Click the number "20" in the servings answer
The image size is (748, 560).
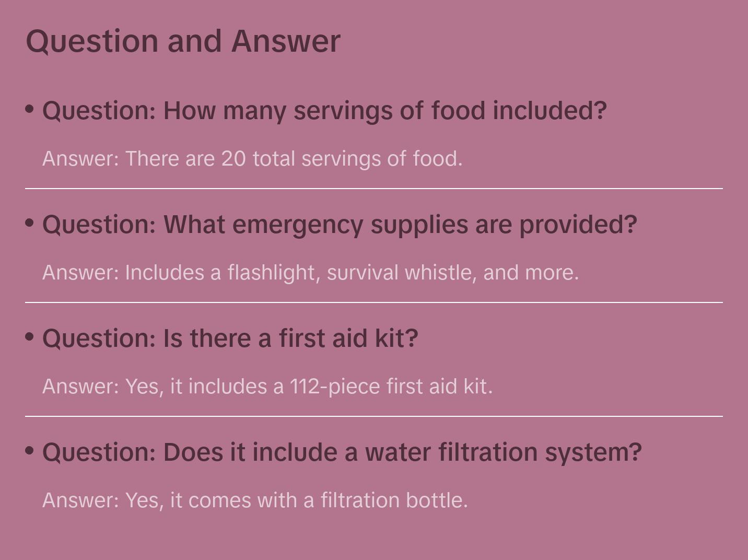233,159
